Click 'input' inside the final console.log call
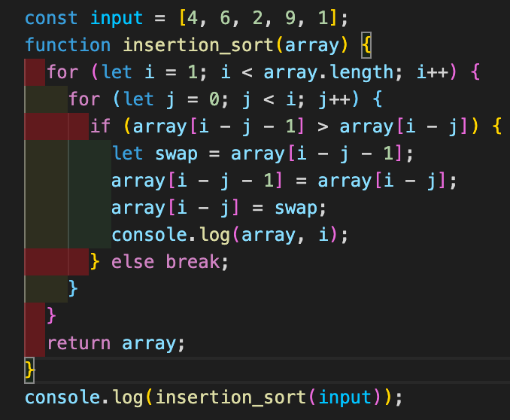510x420 pixels. [345, 397]
